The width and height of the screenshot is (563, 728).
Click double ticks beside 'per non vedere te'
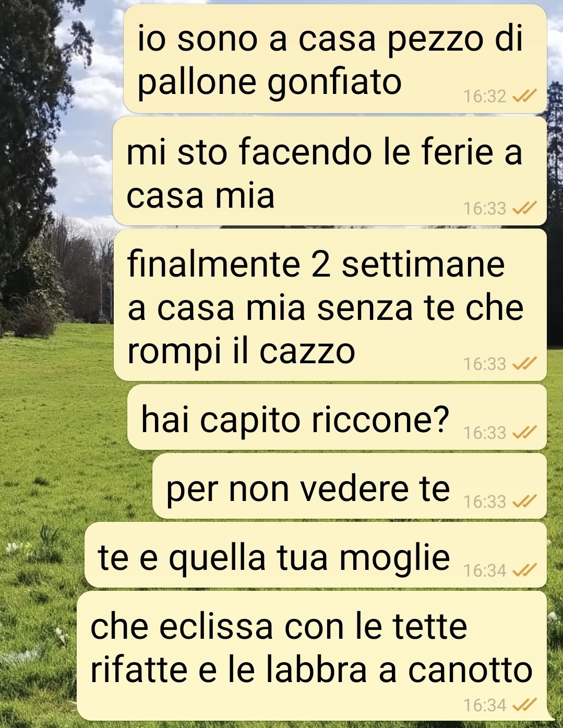click(524, 502)
